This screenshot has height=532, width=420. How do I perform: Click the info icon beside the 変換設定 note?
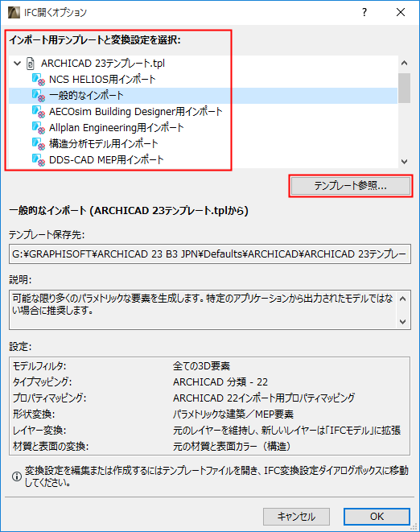coord(17,476)
